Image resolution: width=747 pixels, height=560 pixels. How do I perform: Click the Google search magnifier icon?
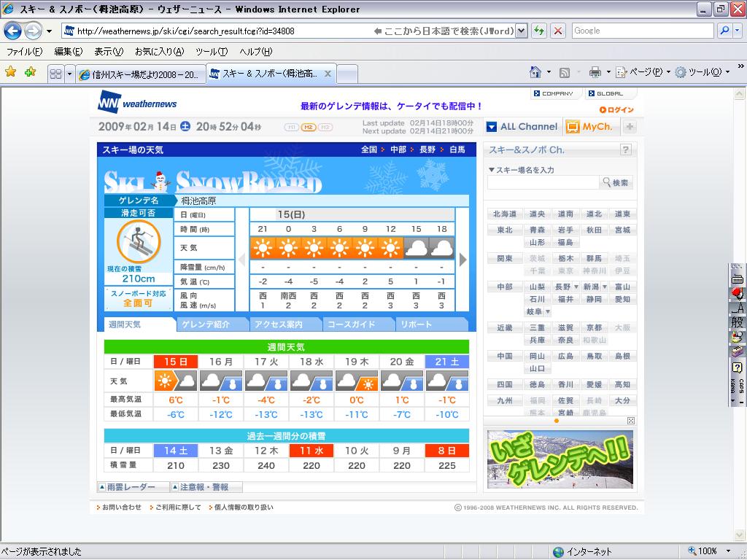pyautogui.click(x=724, y=31)
